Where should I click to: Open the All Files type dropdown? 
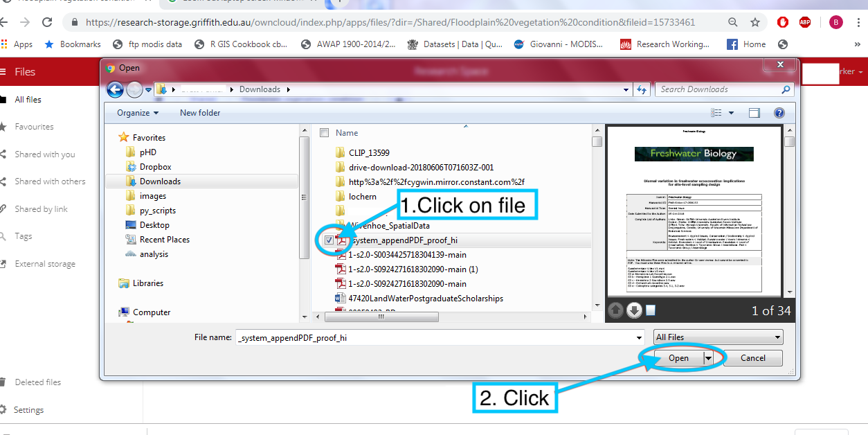coord(718,337)
